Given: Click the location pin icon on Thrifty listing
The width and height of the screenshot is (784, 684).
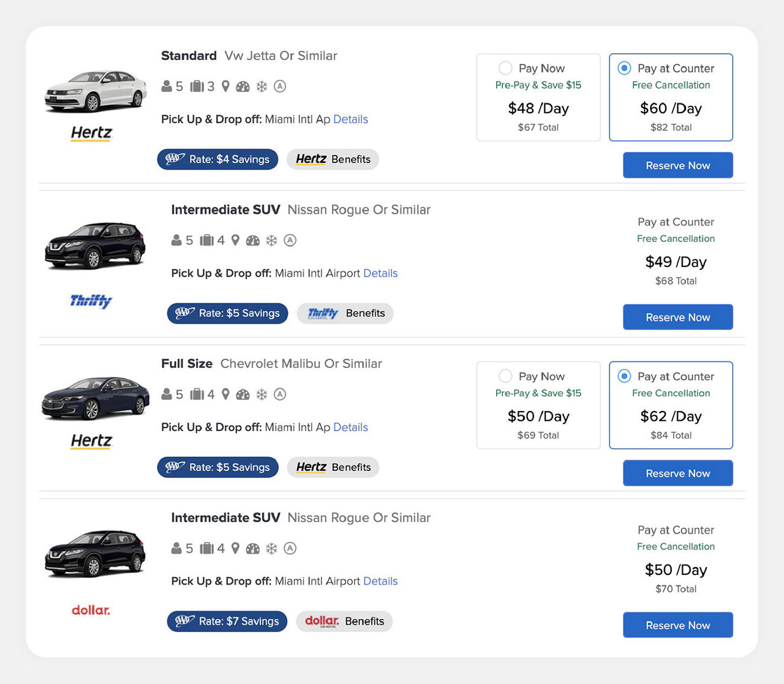Looking at the screenshot, I should pyautogui.click(x=235, y=241).
